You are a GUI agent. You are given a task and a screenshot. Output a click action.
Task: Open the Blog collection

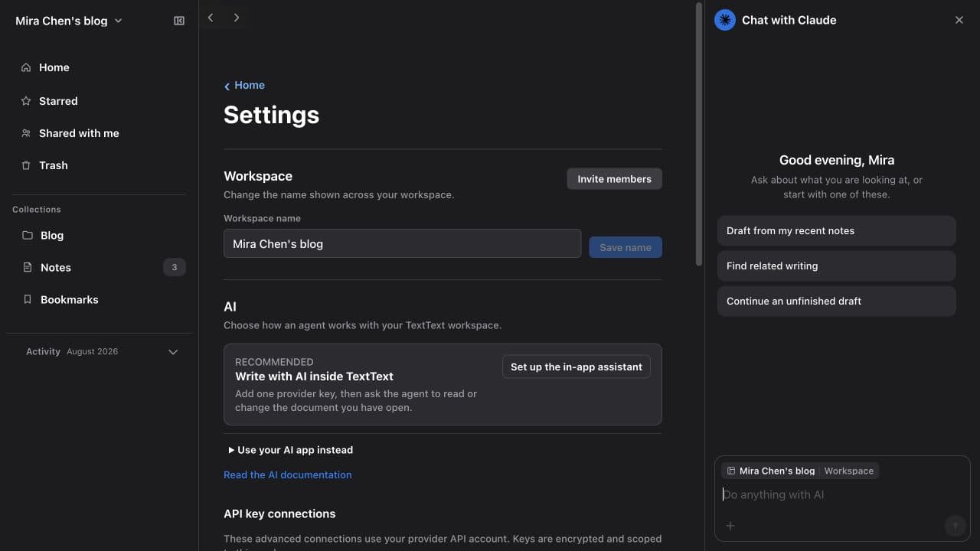[x=100, y=236]
